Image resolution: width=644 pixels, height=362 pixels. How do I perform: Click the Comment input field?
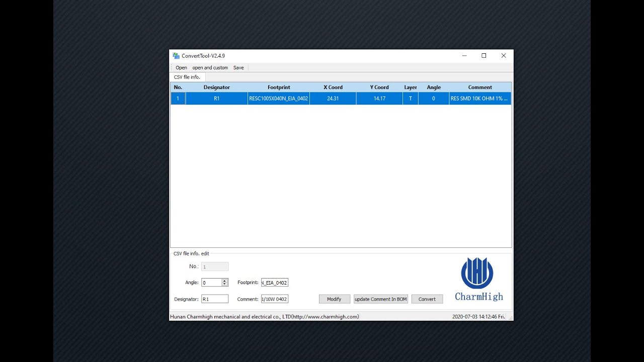point(275,299)
